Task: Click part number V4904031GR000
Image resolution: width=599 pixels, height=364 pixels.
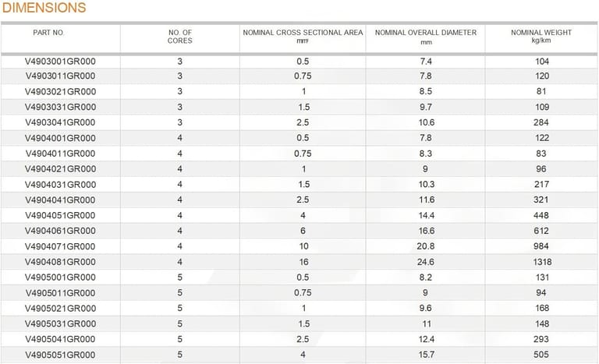Action: 60,184
